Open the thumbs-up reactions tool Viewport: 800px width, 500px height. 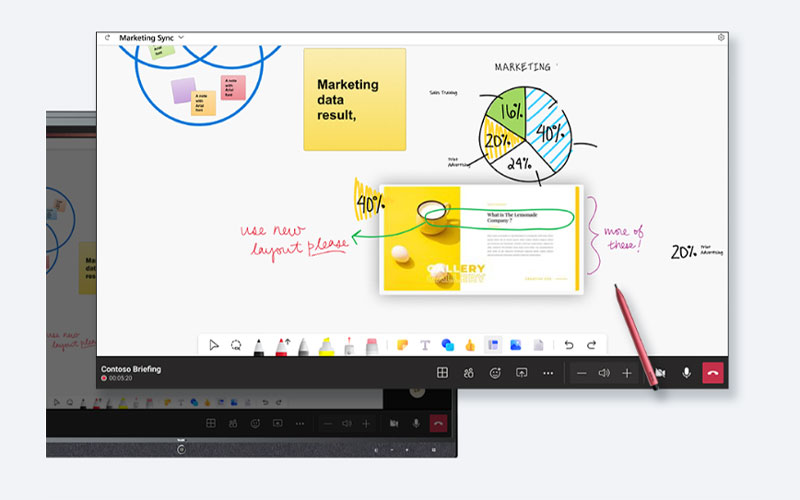pos(470,345)
